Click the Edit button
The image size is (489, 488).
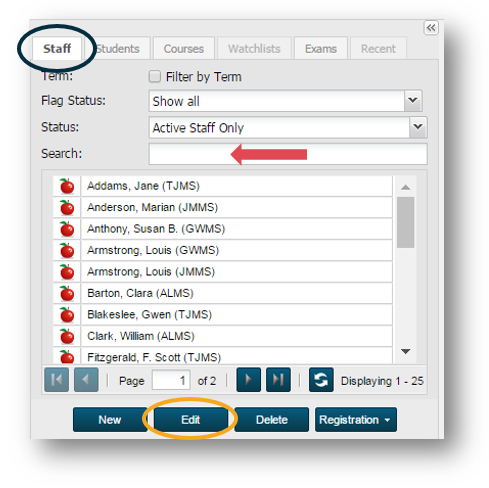191,420
